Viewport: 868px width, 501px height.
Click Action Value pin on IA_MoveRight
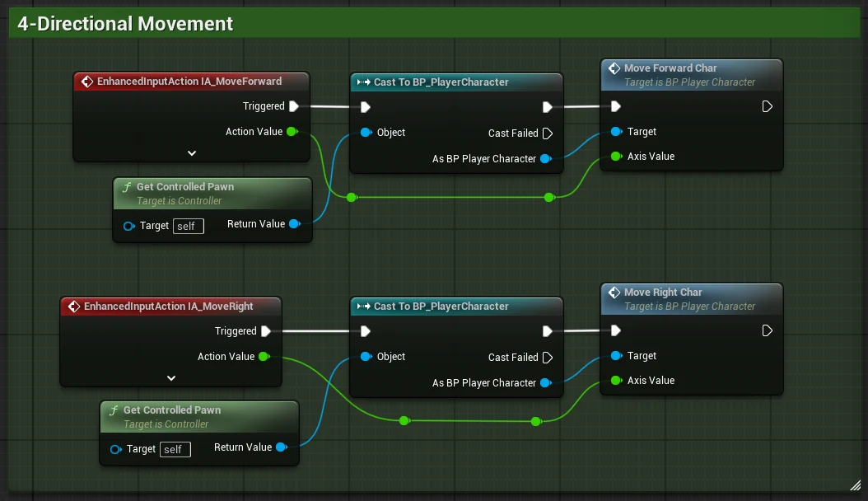[x=264, y=357]
